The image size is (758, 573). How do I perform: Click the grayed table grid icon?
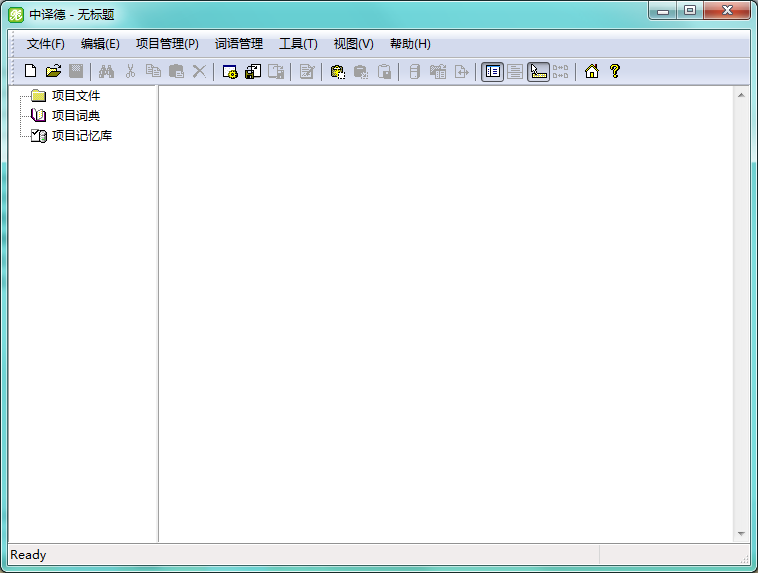click(x=438, y=72)
